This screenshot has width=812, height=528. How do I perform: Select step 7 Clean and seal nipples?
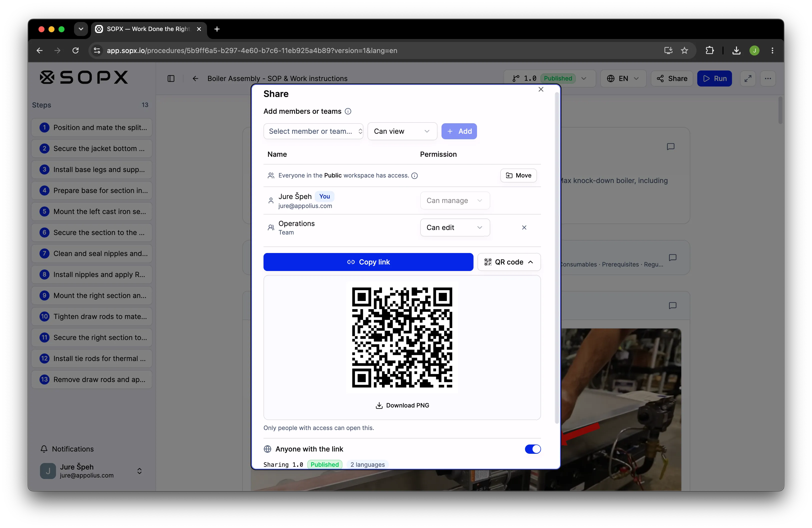92,254
